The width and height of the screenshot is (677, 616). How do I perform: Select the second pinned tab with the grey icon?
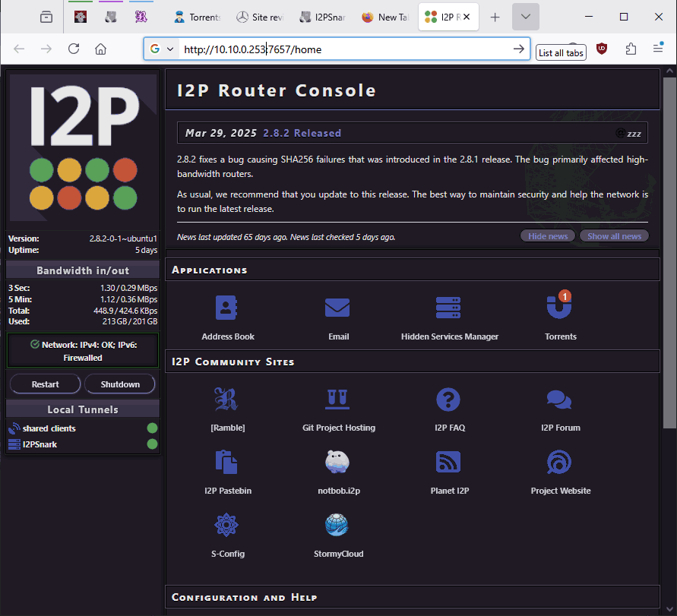(x=110, y=17)
